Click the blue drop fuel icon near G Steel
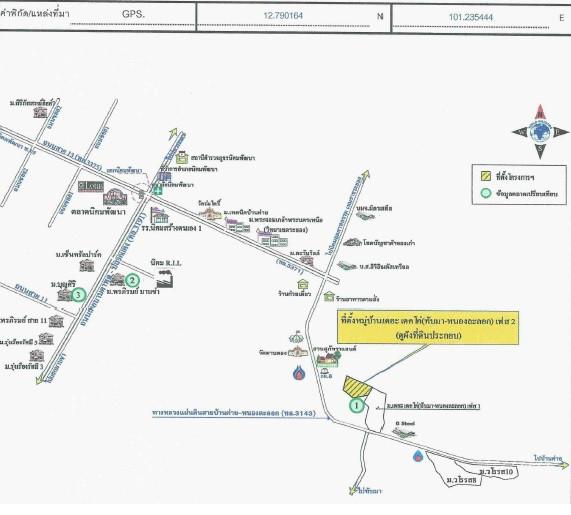The height and width of the screenshot is (515, 571). pos(418,455)
